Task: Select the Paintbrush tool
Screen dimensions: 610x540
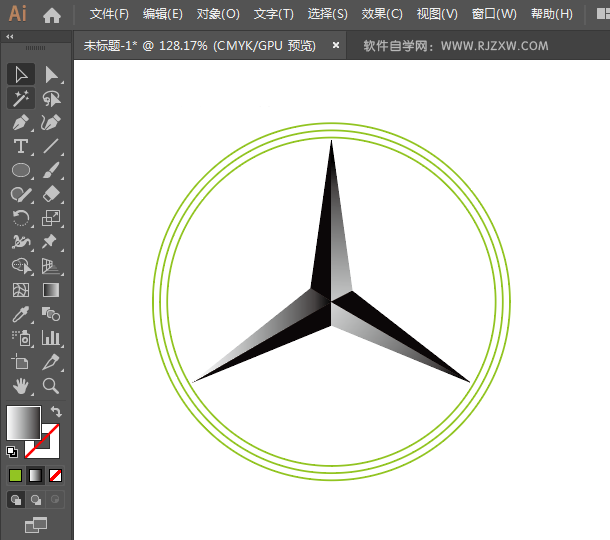Action: (51, 170)
